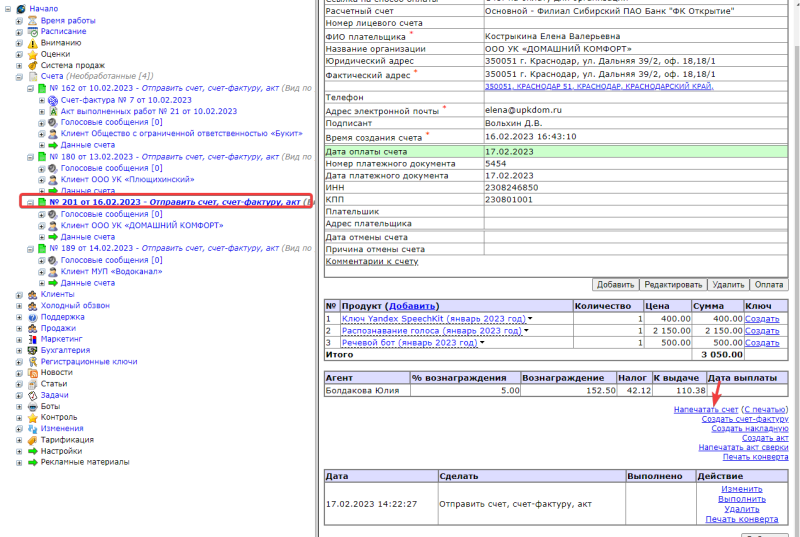
Task: Open the Начало root item
Action: (x=44, y=9)
